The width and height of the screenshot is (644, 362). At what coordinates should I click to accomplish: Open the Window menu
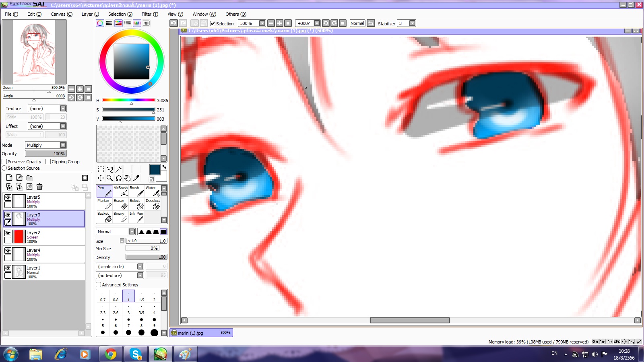coord(204,14)
